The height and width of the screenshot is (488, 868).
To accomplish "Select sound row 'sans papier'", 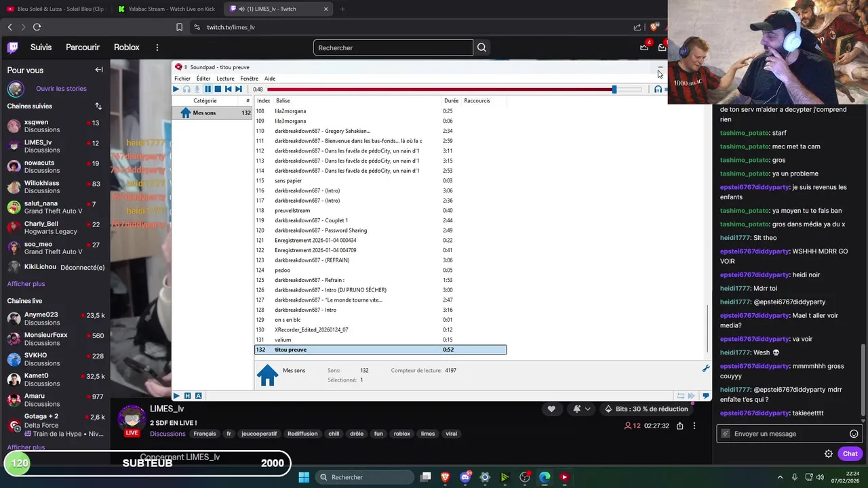I will tap(380, 181).
